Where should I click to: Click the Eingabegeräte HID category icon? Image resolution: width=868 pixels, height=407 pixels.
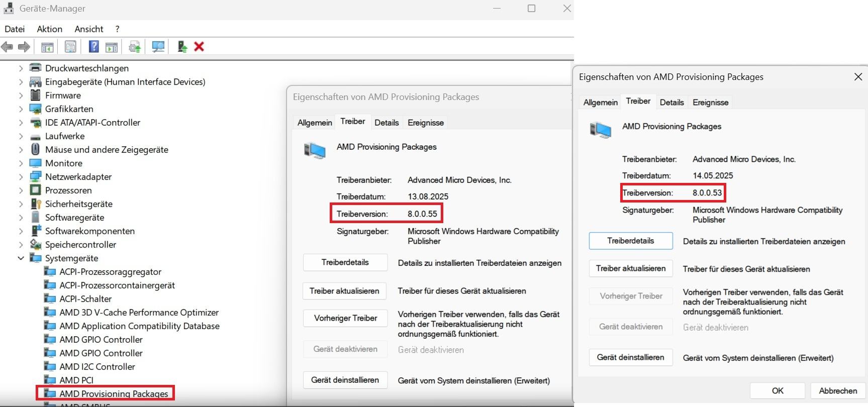tap(35, 81)
